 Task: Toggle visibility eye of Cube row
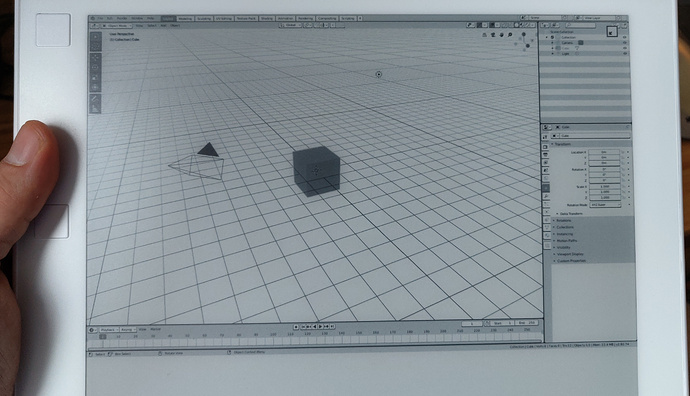pos(625,48)
